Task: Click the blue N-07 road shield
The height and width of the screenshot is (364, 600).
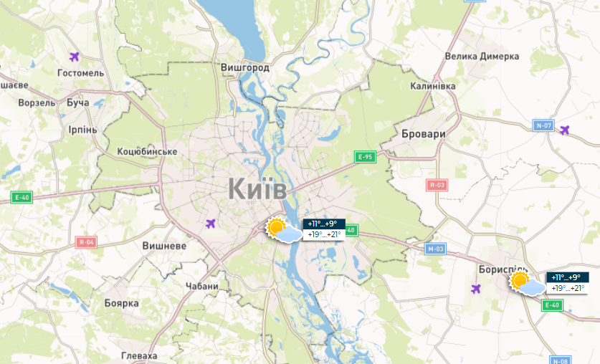Action: click(x=544, y=125)
